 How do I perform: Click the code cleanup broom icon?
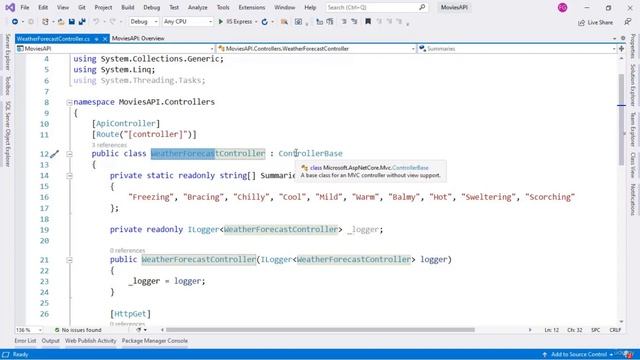tap(139, 330)
